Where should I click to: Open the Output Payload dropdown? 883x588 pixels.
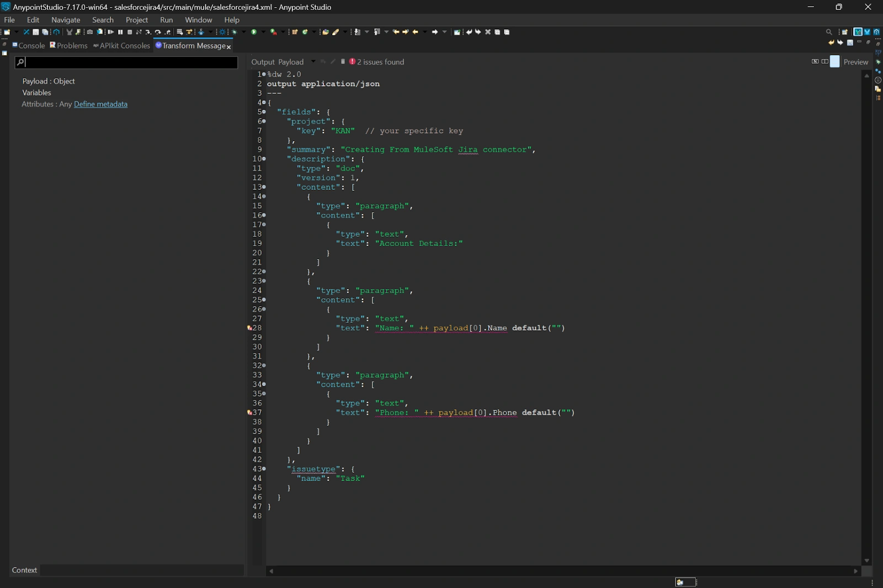tap(313, 62)
